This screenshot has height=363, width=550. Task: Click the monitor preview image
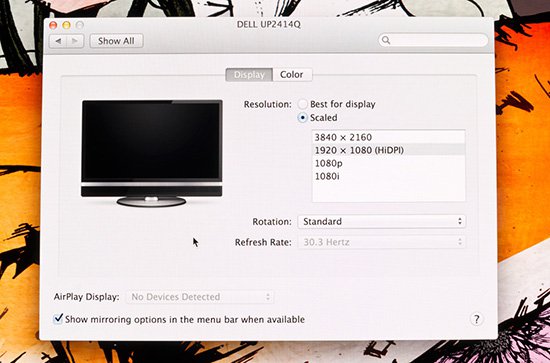tap(152, 153)
